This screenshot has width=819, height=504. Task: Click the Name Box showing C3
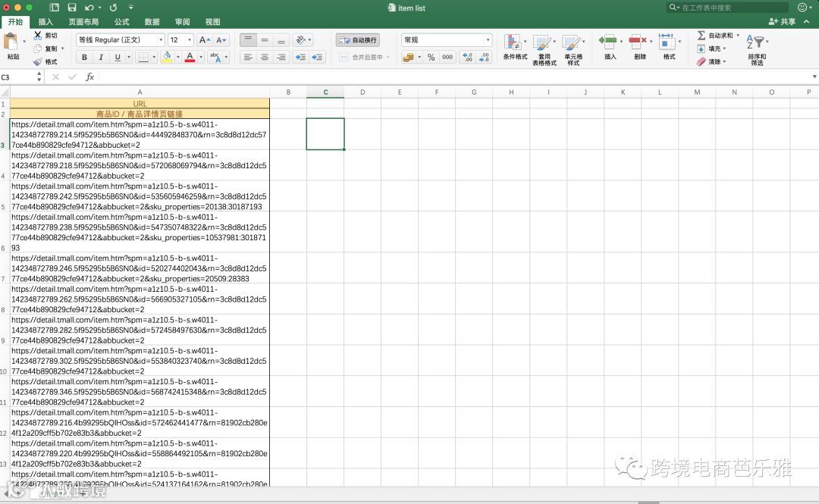pyautogui.click(x=17, y=77)
